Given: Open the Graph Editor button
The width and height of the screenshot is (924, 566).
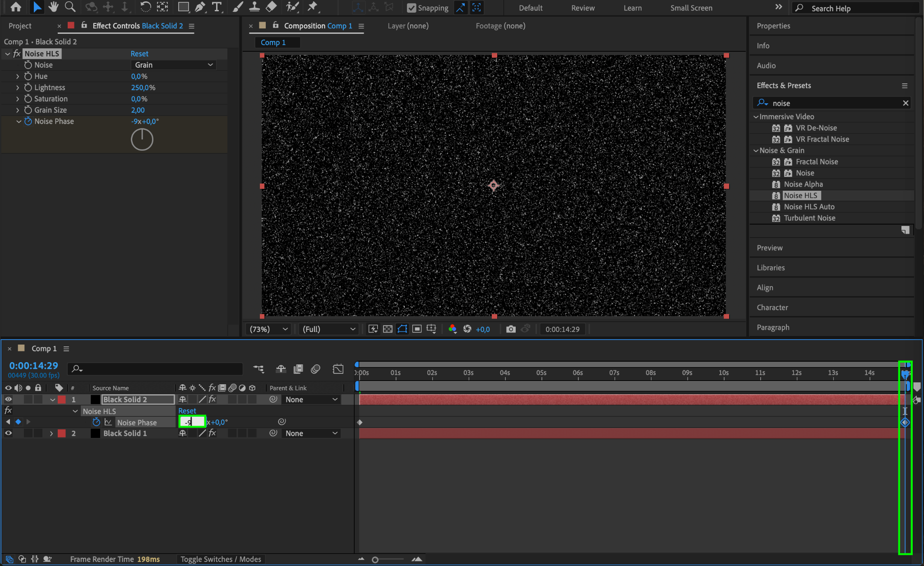Looking at the screenshot, I should (x=338, y=369).
